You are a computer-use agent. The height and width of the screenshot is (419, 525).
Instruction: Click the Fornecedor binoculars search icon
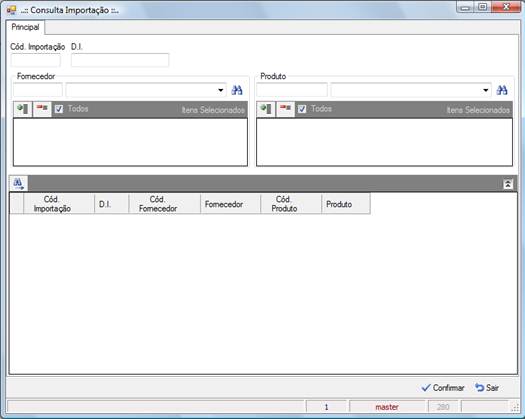[x=237, y=90]
